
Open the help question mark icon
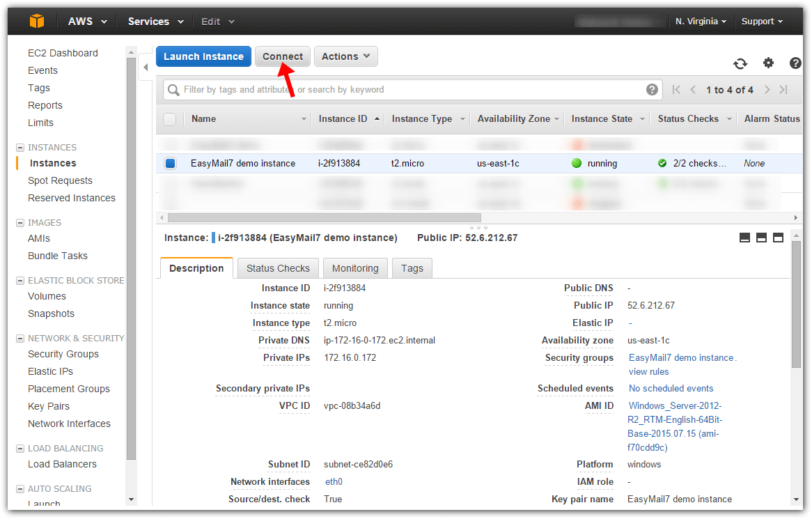[795, 63]
